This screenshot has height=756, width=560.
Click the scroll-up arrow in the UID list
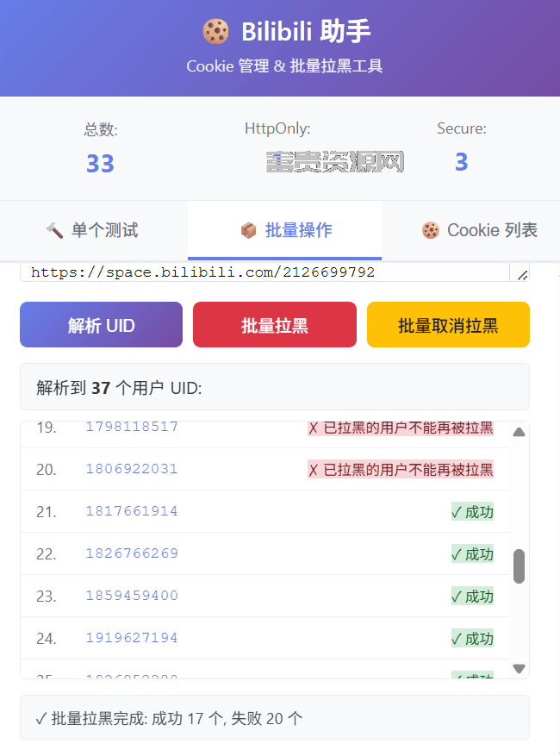(519, 432)
